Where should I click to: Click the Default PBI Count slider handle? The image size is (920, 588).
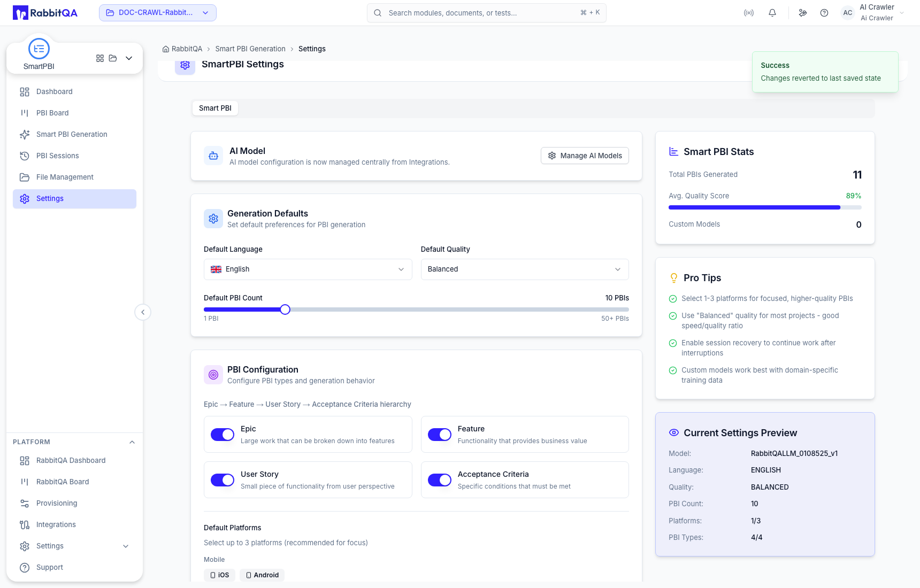point(285,310)
